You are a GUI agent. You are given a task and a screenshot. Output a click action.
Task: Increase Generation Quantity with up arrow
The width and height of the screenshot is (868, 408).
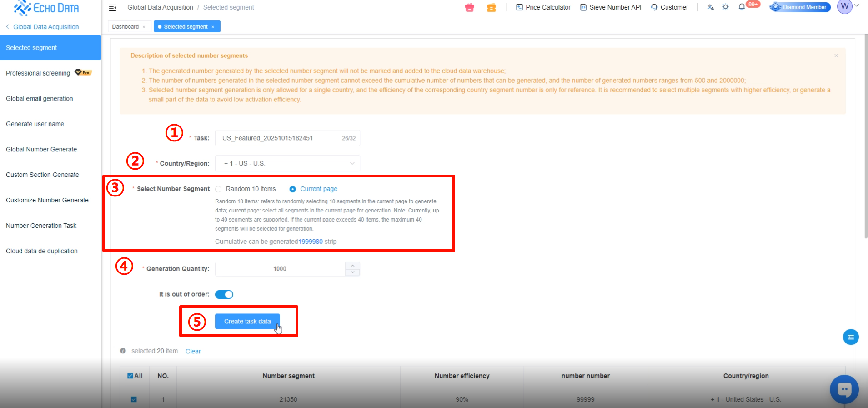pos(353,266)
